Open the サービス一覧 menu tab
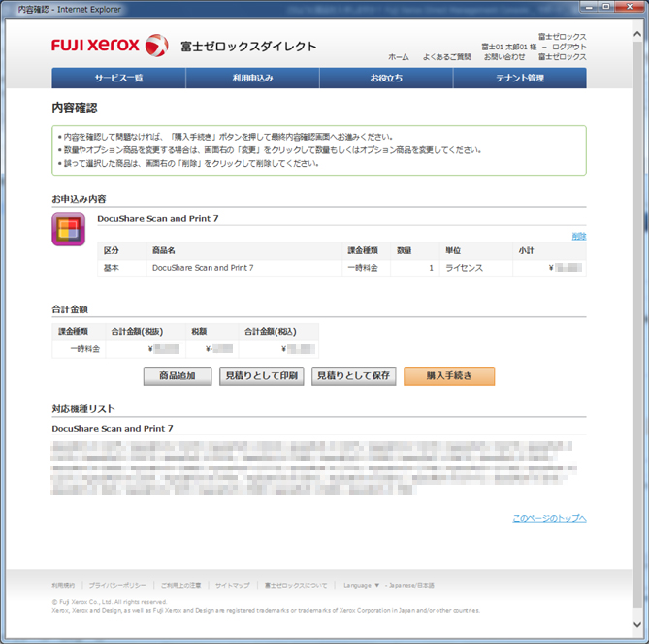 click(x=118, y=78)
